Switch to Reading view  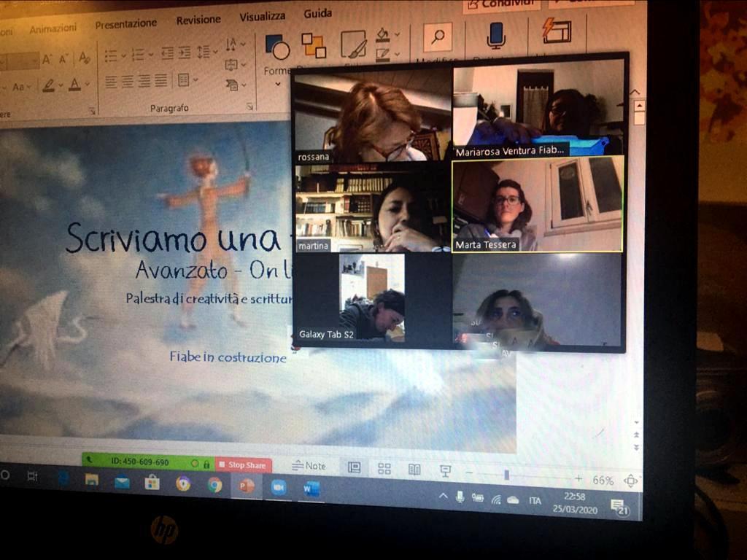414,470
